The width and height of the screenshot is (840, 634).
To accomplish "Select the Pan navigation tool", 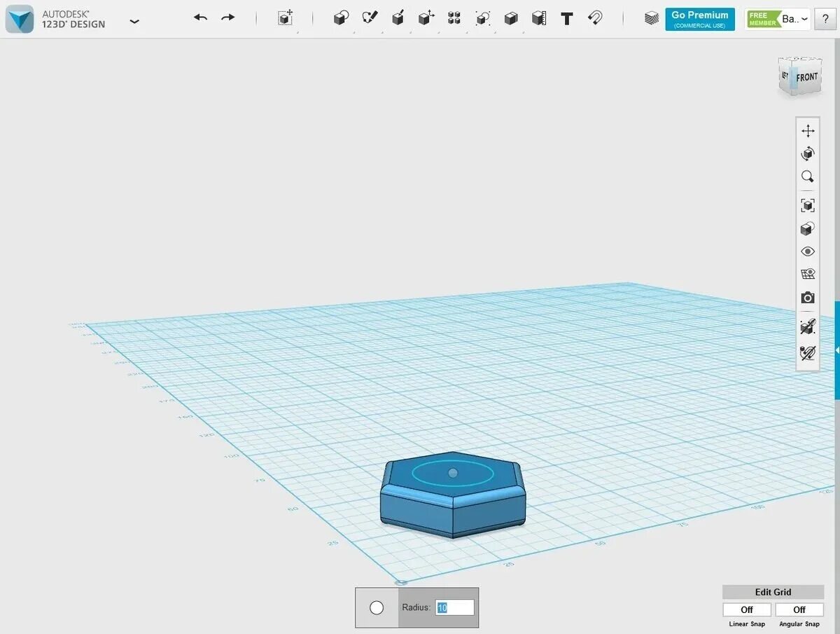I will (808, 131).
